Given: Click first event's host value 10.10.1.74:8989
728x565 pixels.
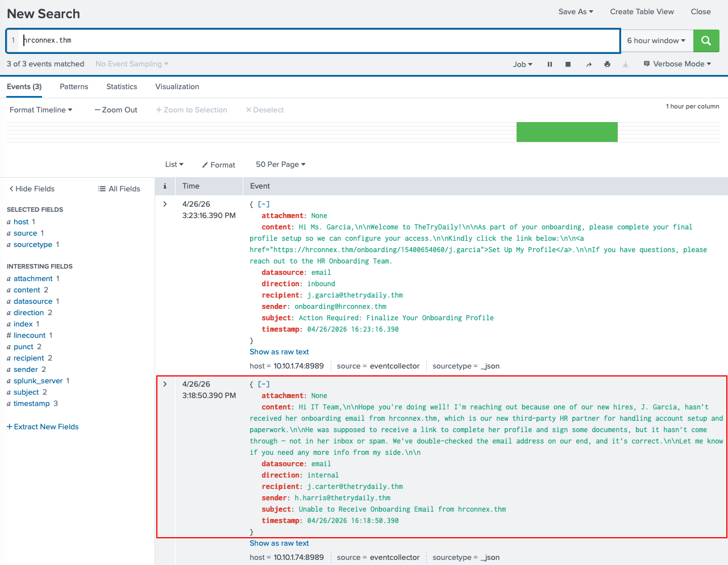Looking at the screenshot, I should point(299,366).
